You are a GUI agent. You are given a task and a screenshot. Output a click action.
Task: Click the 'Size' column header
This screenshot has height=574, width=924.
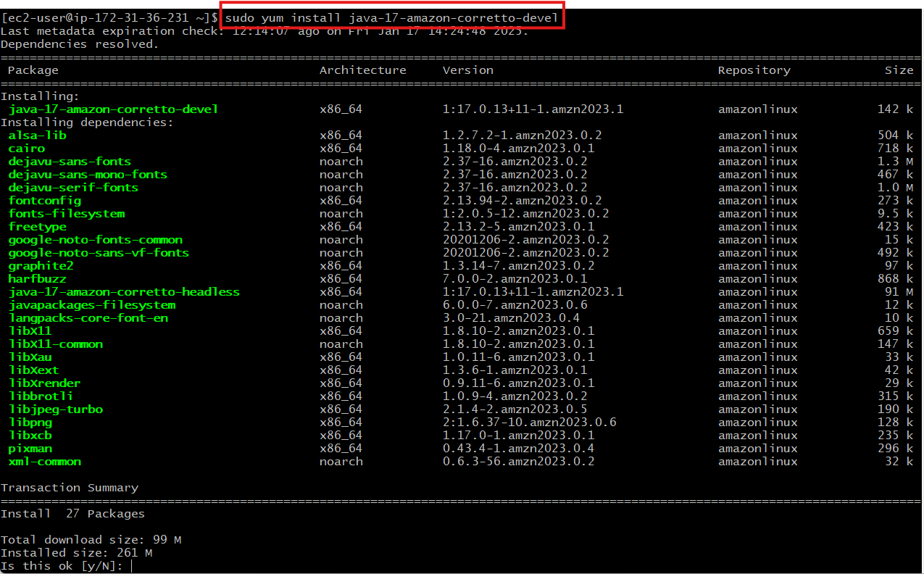click(899, 70)
